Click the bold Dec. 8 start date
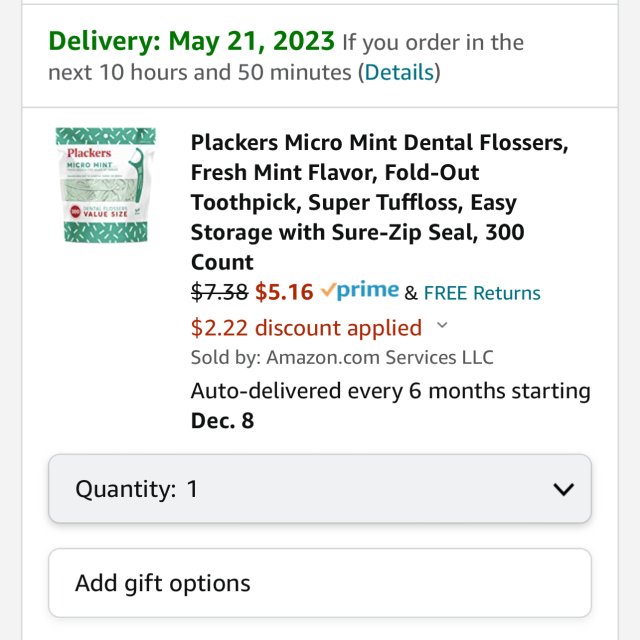The width and height of the screenshot is (640, 640). 223,420
